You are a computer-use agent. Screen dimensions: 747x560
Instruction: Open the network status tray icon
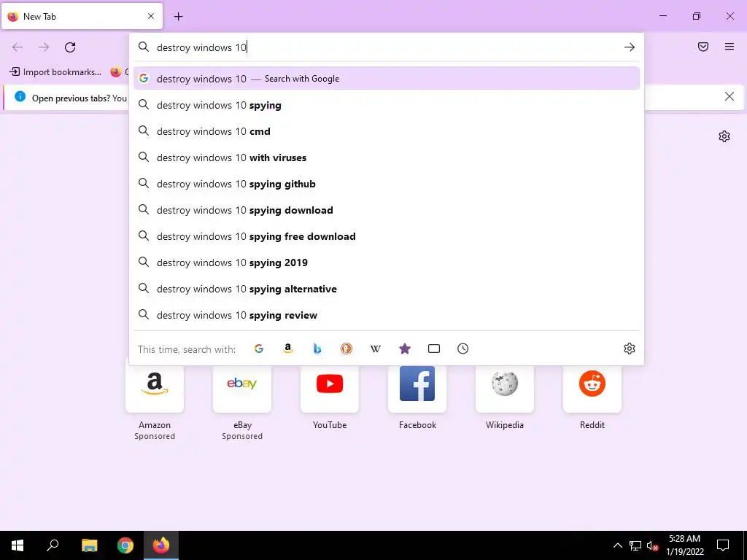coord(635,545)
